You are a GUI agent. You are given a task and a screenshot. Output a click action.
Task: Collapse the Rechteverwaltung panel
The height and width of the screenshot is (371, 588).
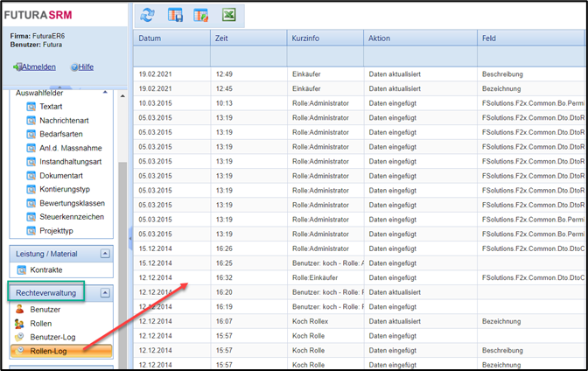pyautogui.click(x=105, y=292)
